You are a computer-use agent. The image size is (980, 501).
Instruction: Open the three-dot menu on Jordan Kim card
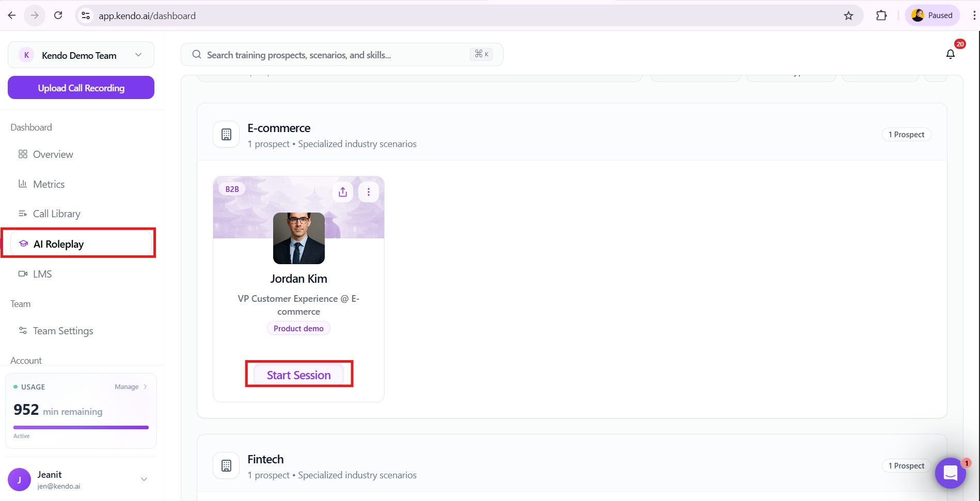[369, 192]
